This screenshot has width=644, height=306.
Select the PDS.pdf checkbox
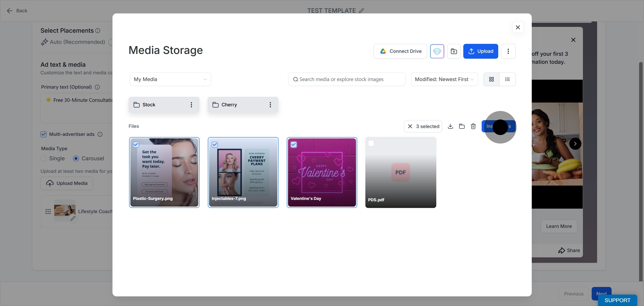[371, 143]
